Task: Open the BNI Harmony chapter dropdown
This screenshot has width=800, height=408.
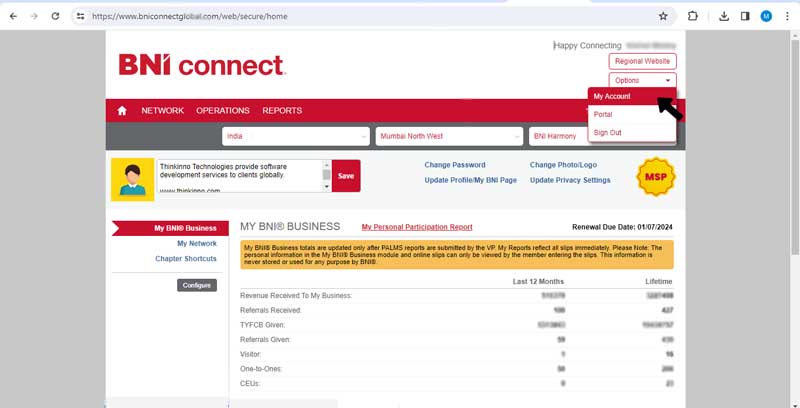Action: [558, 136]
